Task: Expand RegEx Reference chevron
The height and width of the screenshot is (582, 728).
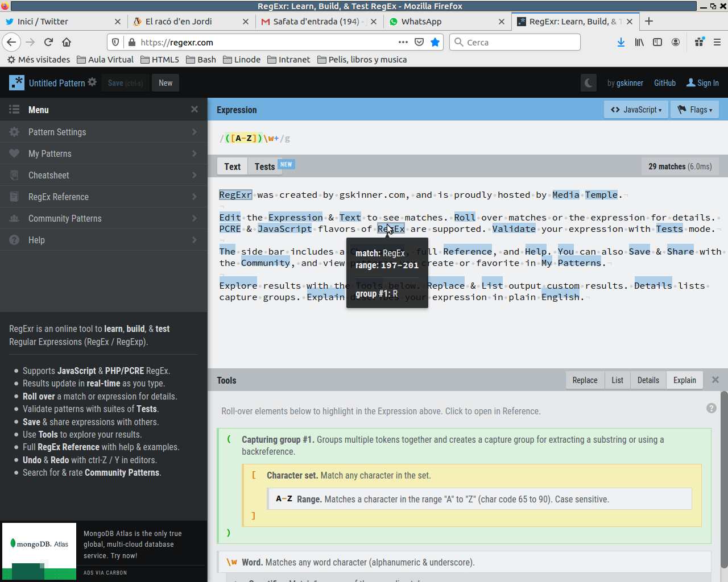Action: point(195,197)
